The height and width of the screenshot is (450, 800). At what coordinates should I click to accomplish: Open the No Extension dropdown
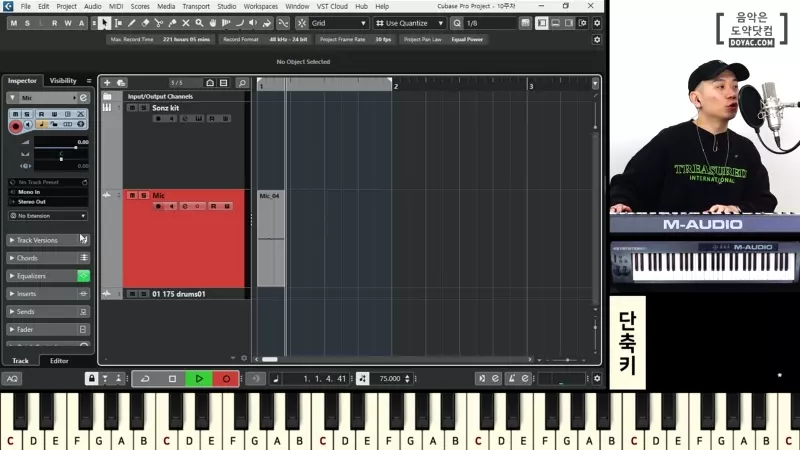(48, 216)
